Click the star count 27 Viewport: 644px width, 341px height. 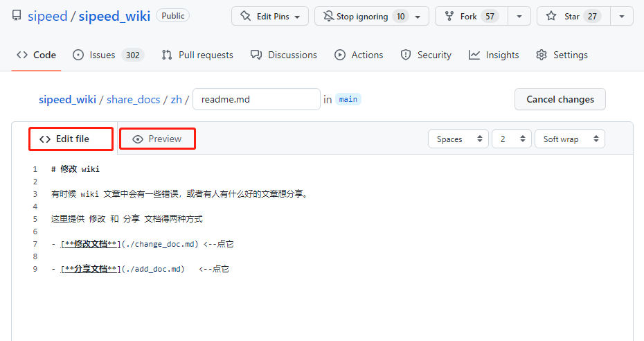[592, 17]
